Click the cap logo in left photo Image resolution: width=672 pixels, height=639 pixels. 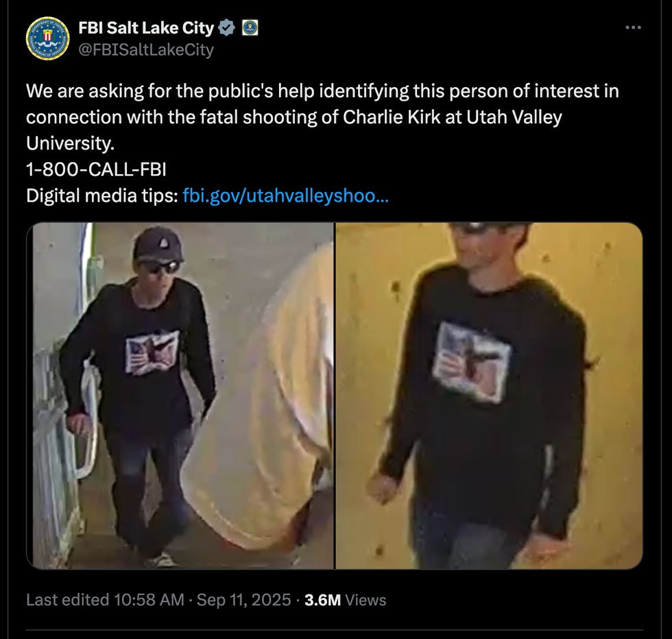pos(165,244)
